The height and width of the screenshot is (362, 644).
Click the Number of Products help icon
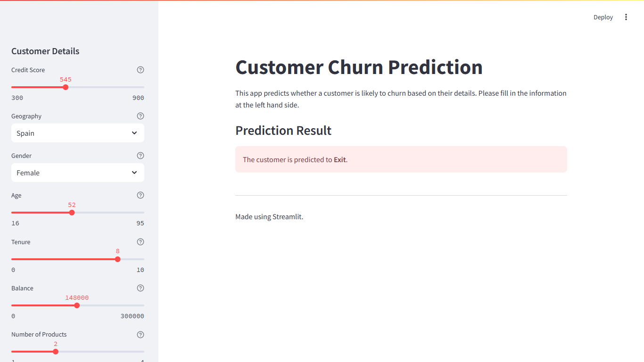pos(140,334)
